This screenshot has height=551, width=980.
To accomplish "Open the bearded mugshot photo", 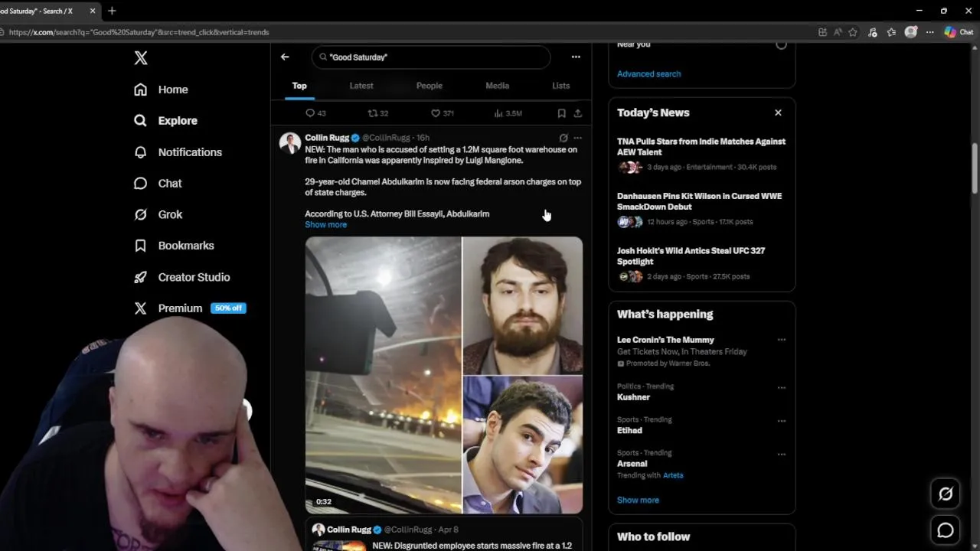I will tap(523, 305).
